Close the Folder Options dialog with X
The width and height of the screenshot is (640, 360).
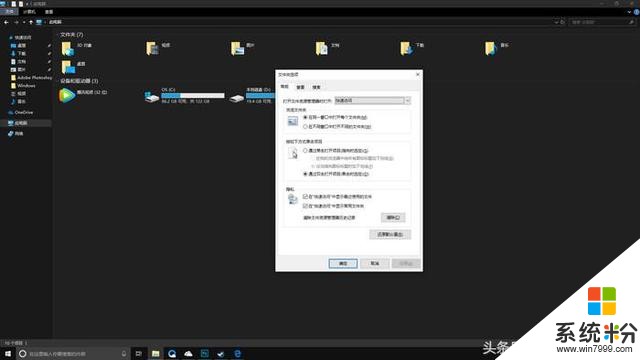tap(418, 74)
